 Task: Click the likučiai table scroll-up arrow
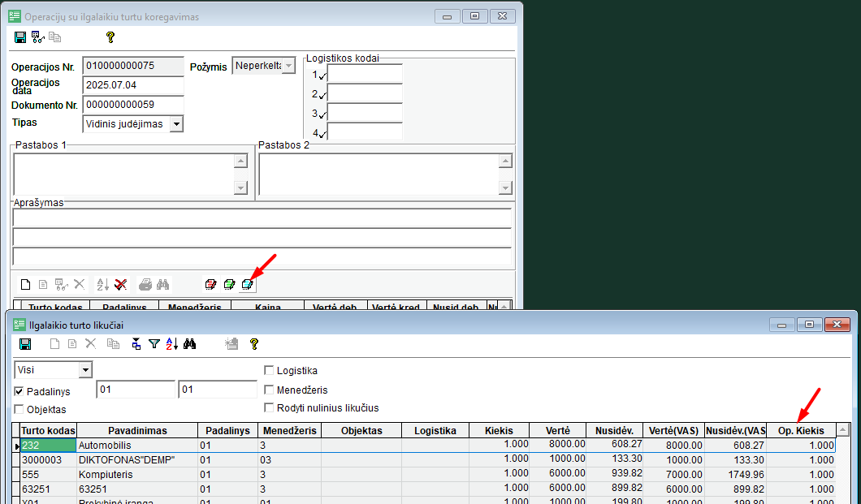843,430
